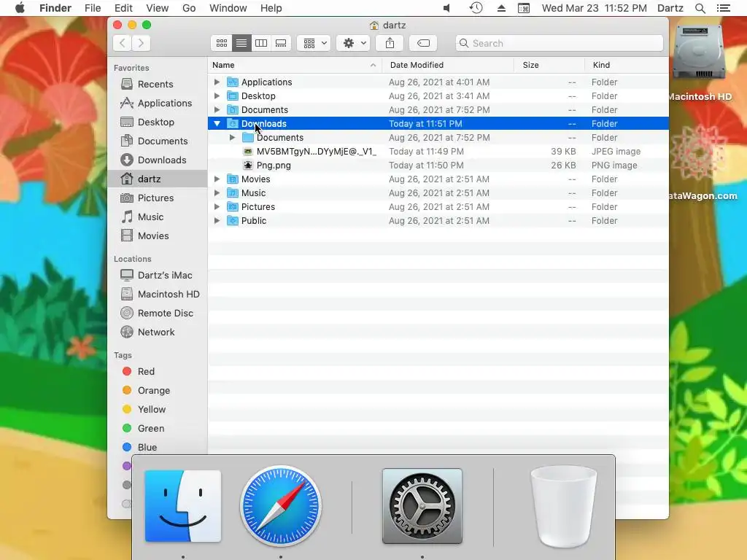Select dartz home in the sidebar
747x560 pixels.
point(158,179)
